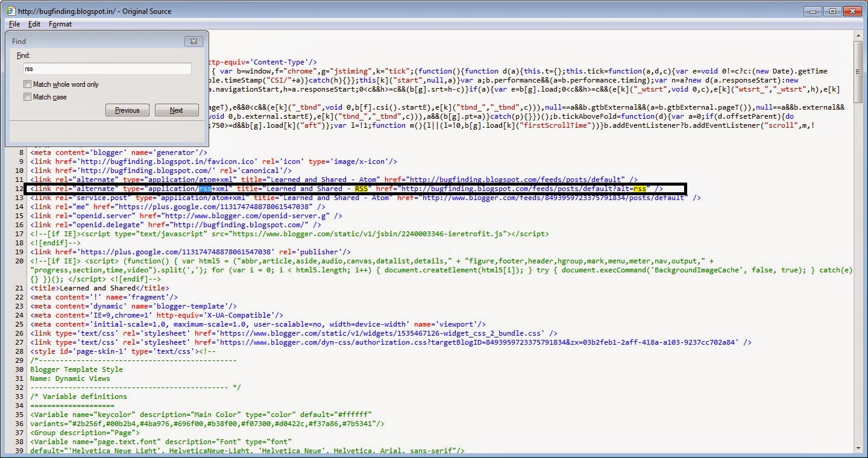
Task: Click the <![endif]--> text on line 18
Action: tap(55, 243)
